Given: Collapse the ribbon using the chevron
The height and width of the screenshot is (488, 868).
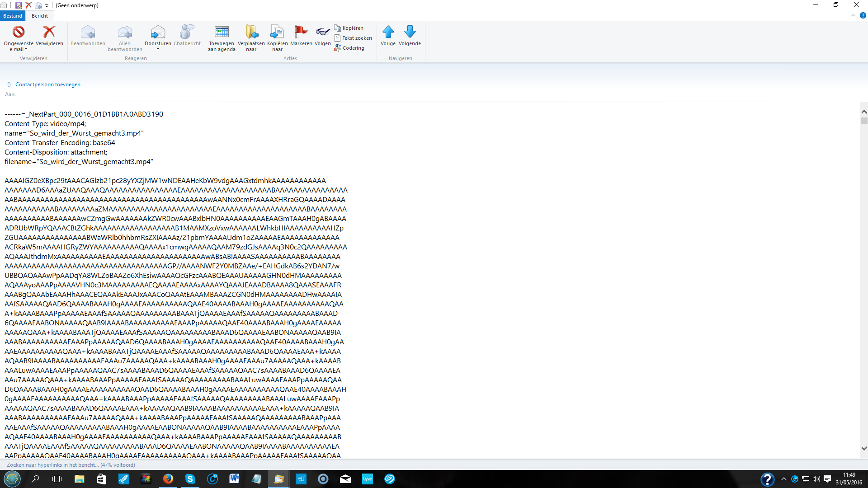Looking at the screenshot, I should click(853, 16).
